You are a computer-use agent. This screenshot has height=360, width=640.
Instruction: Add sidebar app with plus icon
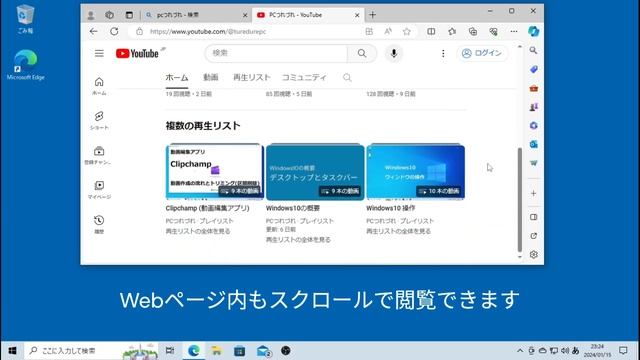point(533,193)
